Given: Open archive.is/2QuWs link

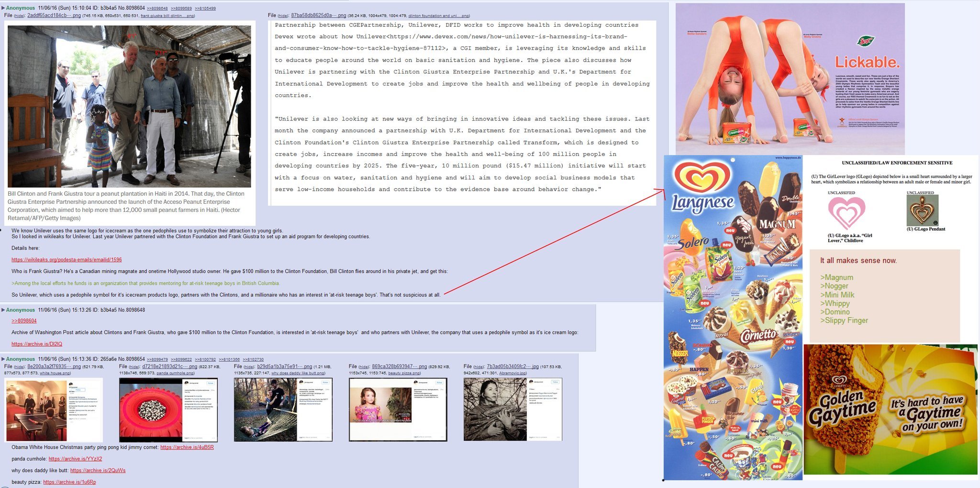Looking at the screenshot, I should click(x=98, y=471).
